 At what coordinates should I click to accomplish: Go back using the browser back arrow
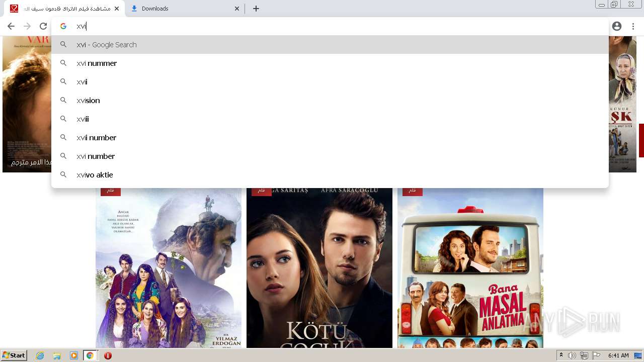11,26
